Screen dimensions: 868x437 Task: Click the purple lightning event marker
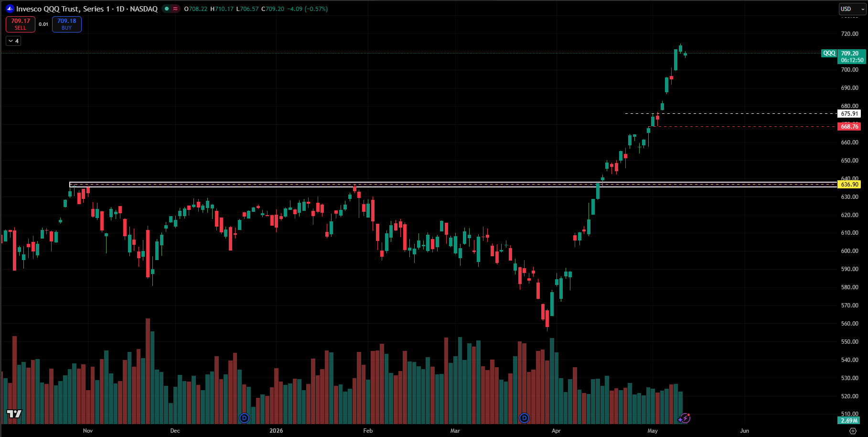click(x=685, y=418)
